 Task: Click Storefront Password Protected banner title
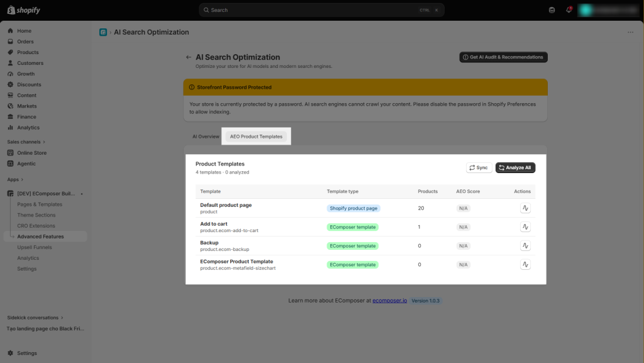[x=234, y=87]
